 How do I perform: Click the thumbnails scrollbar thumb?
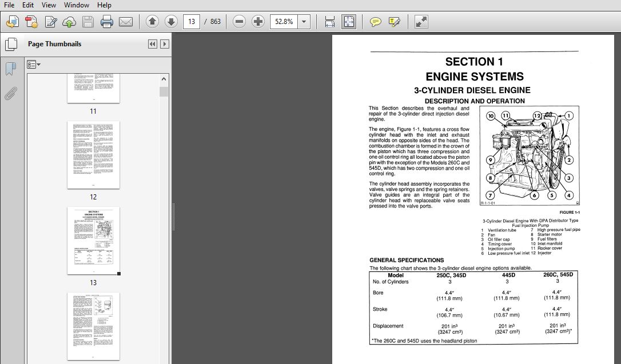[164, 92]
